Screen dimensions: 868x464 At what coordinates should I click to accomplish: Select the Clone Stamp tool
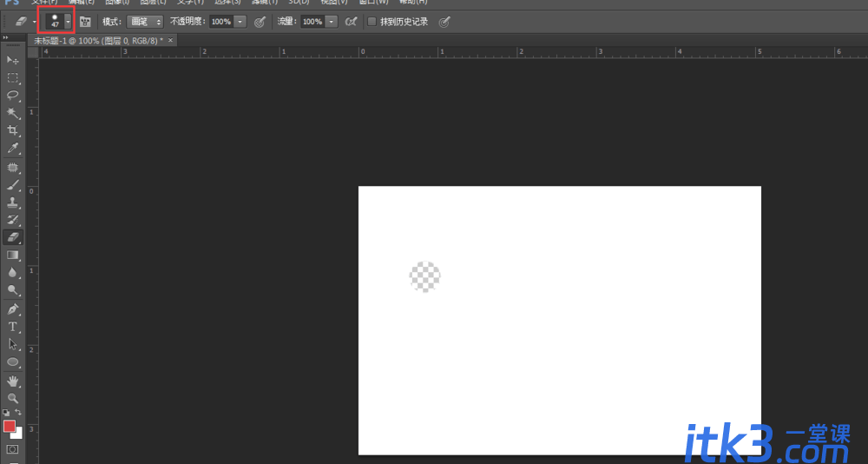click(13, 202)
